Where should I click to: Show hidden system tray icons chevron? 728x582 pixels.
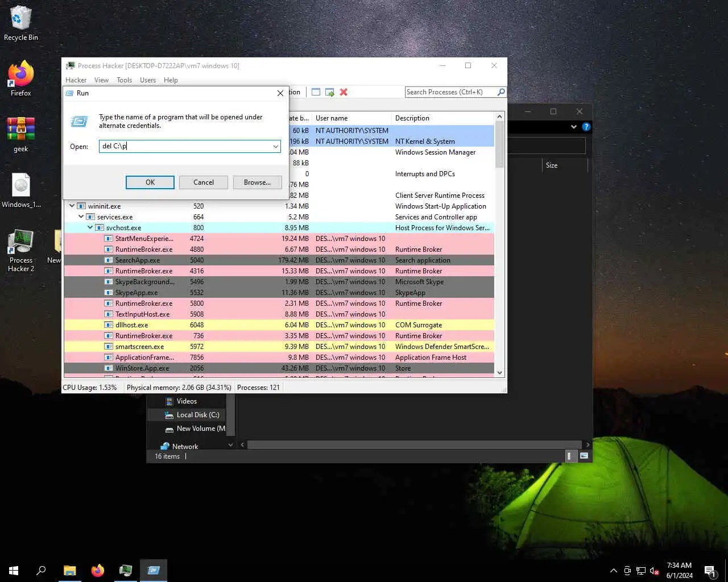(x=613, y=571)
